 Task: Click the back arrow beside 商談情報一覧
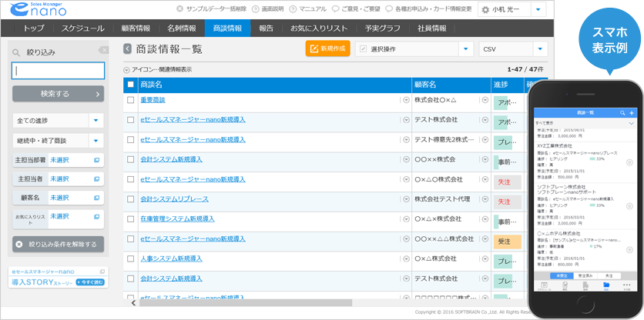pos(128,49)
